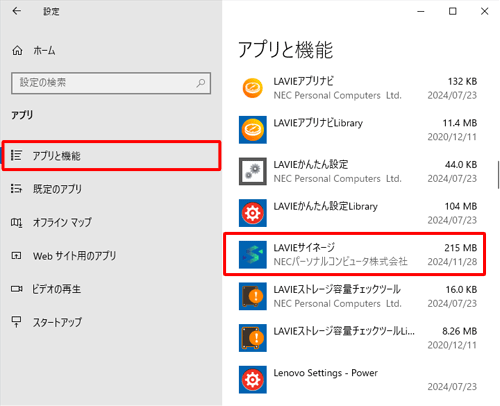Image resolution: width=500 pixels, height=406 pixels.
Task: Click the アプリ section heading in sidebar
Action: [x=22, y=115]
